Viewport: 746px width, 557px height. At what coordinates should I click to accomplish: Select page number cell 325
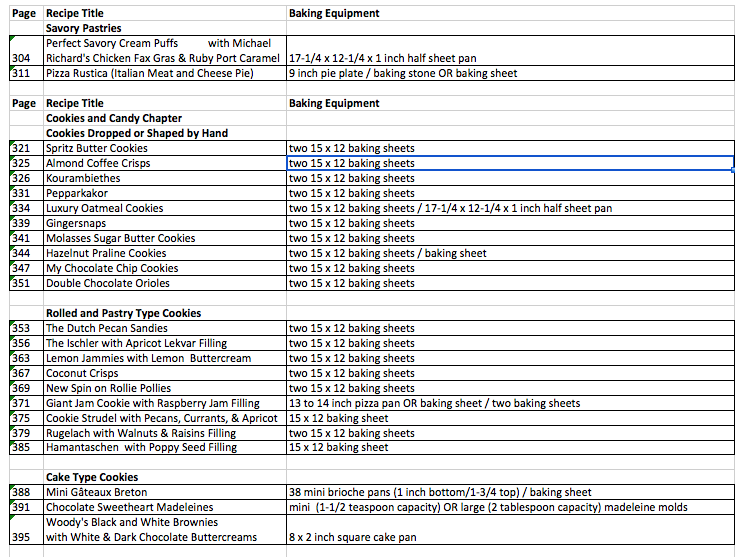pyautogui.click(x=26, y=163)
